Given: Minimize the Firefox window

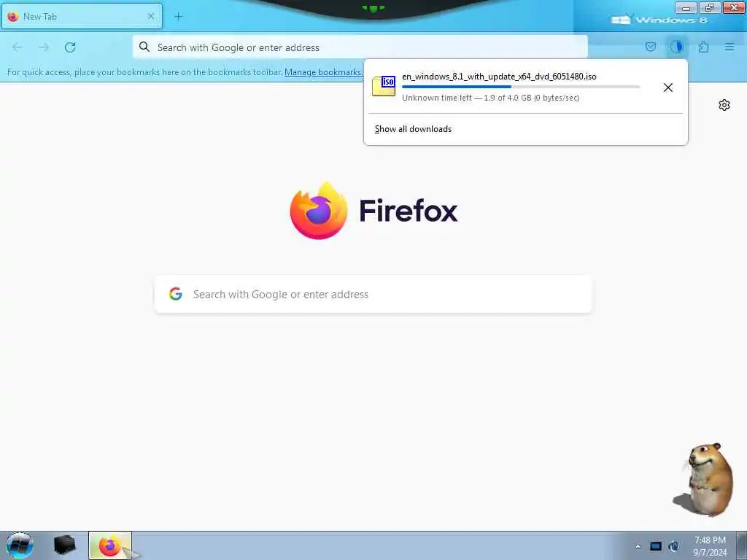Looking at the screenshot, I should (x=686, y=8).
